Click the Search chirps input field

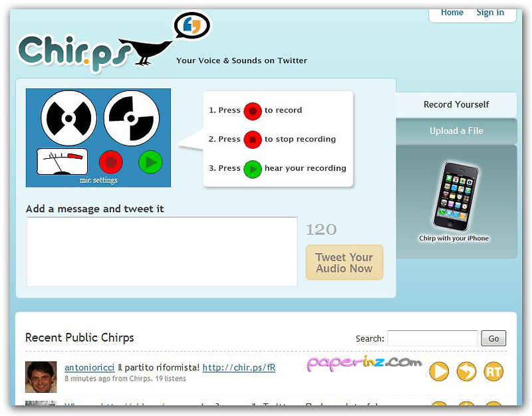tap(433, 338)
